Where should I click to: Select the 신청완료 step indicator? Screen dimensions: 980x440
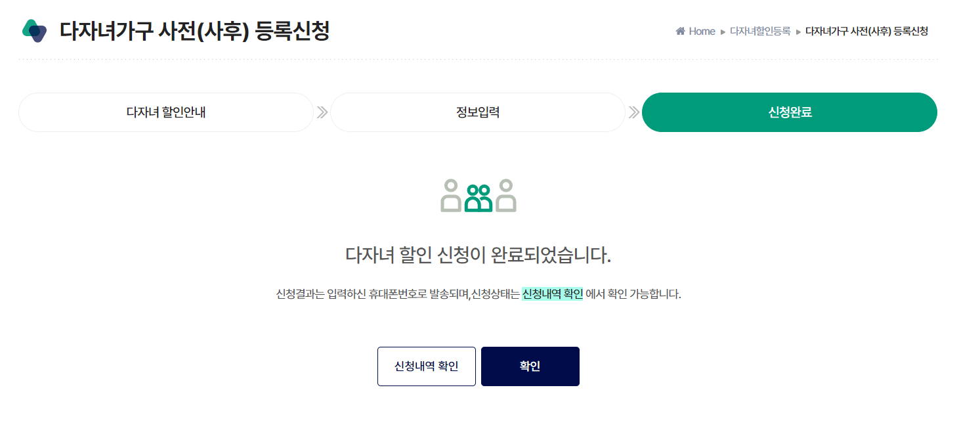tap(789, 112)
